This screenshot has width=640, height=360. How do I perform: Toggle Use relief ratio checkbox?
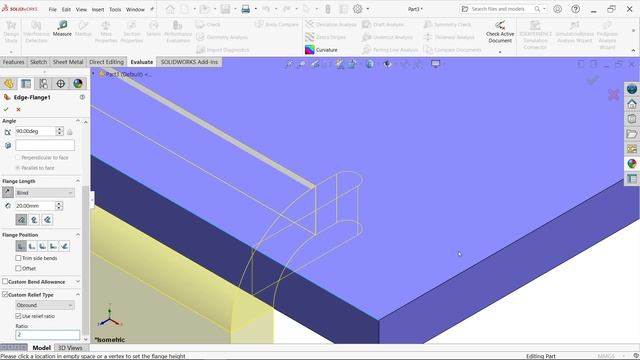click(18, 316)
